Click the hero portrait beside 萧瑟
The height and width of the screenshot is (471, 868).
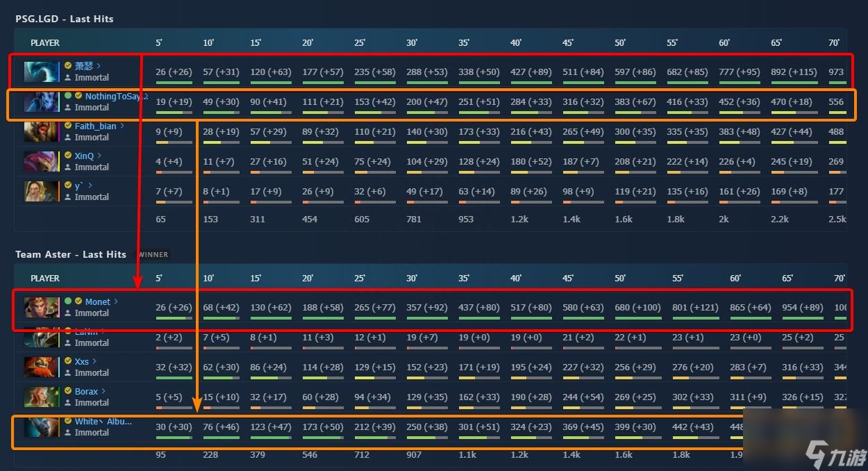click(x=42, y=72)
